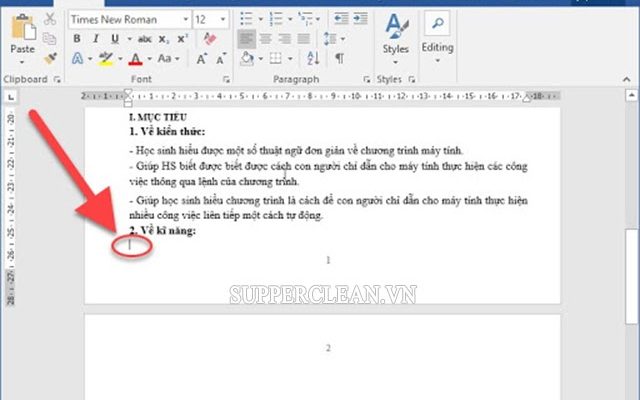Open highlight color dropdown arrow
Screen dimensions: 640x400
(x=120, y=59)
